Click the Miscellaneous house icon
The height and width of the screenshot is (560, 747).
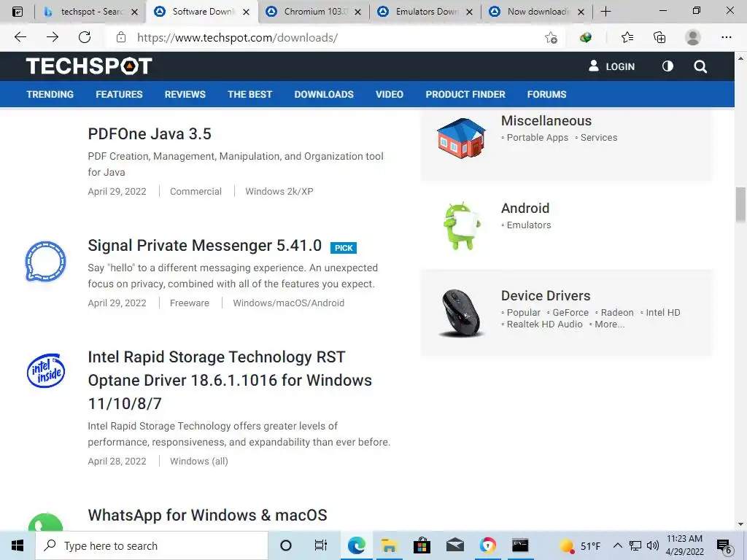[x=461, y=138]
